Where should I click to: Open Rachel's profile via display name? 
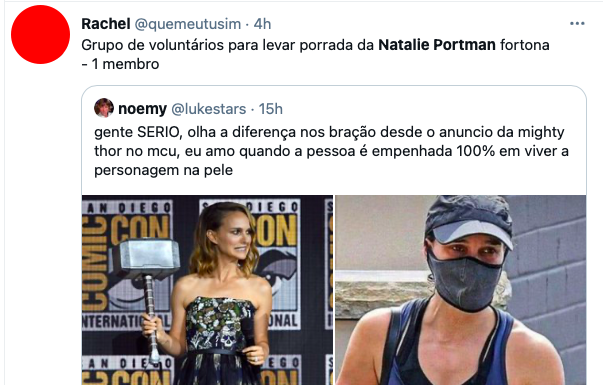tap(106, 24)
